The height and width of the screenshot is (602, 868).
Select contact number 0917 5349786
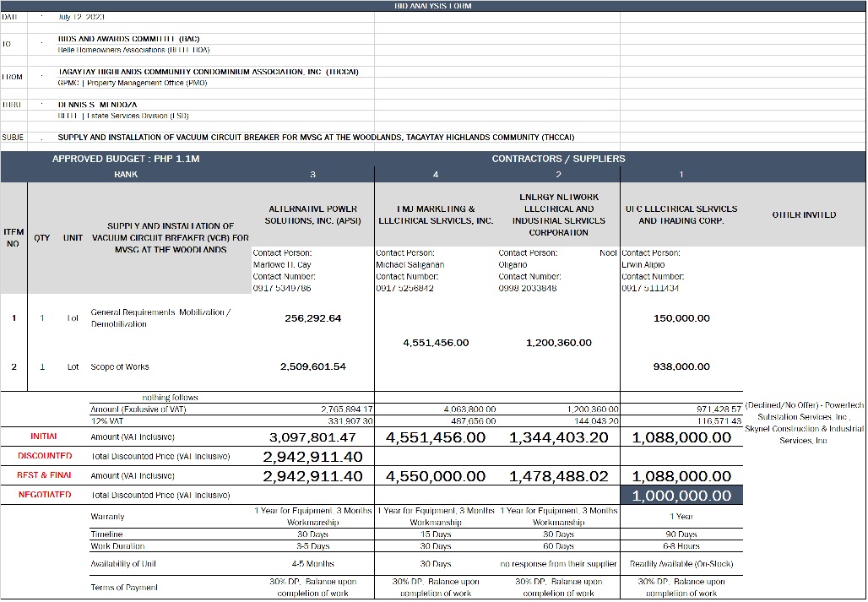(282, 288)
